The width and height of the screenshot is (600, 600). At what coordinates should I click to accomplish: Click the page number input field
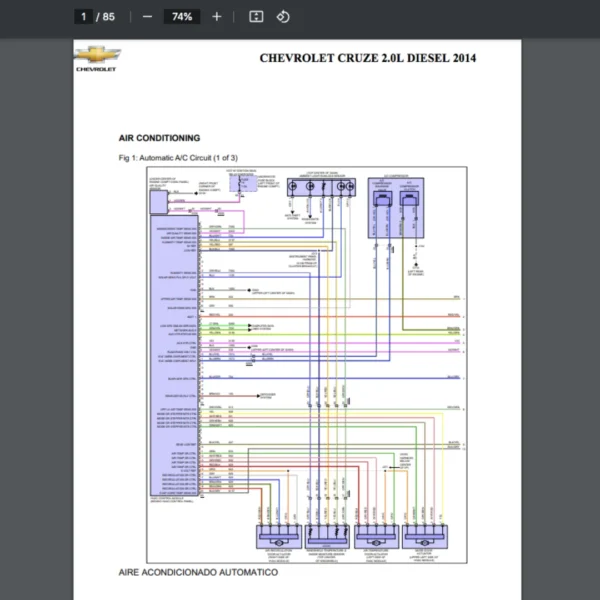coord(85,17)
